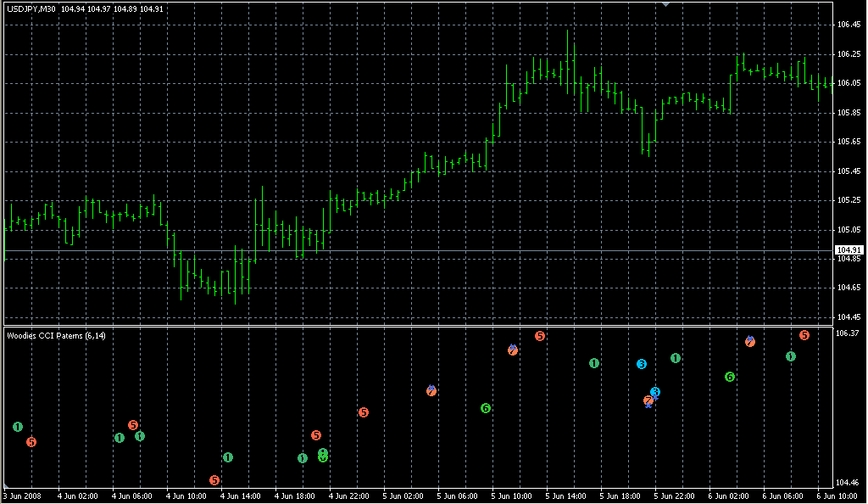The image size is (868, 504).
Task: Click the rightmost green 1 pattern marker
Action: tap(791, 356)
